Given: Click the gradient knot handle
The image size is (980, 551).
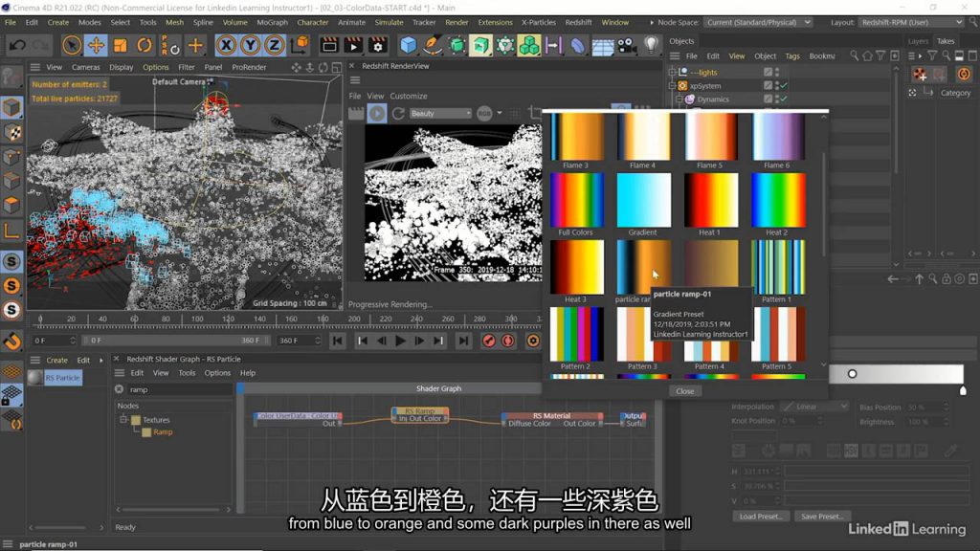Looking at the screenshot, I should point(963,390).
